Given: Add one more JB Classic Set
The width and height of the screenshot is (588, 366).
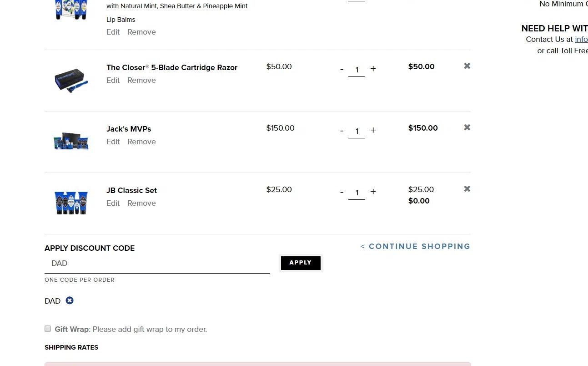Looking at the screenshot, I should coord(373,192).
